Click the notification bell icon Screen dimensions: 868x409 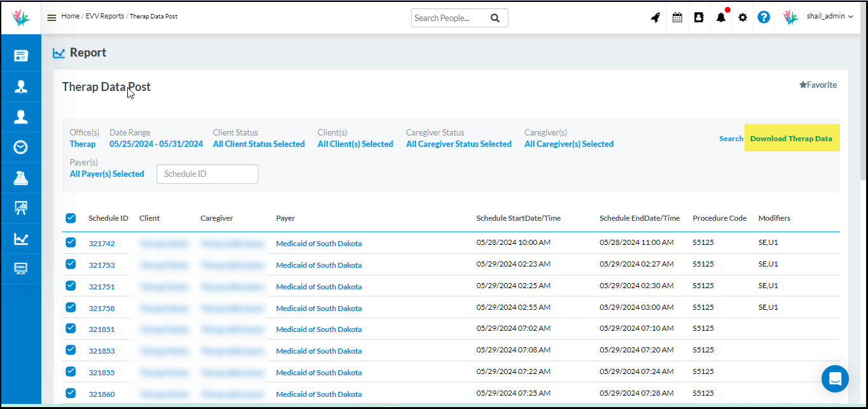click(720, 18)
